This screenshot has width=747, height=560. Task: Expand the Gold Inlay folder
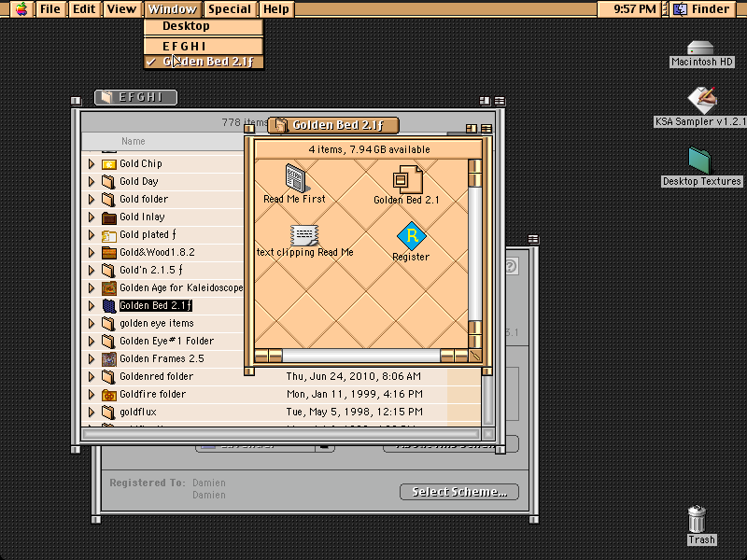(92, 217)
